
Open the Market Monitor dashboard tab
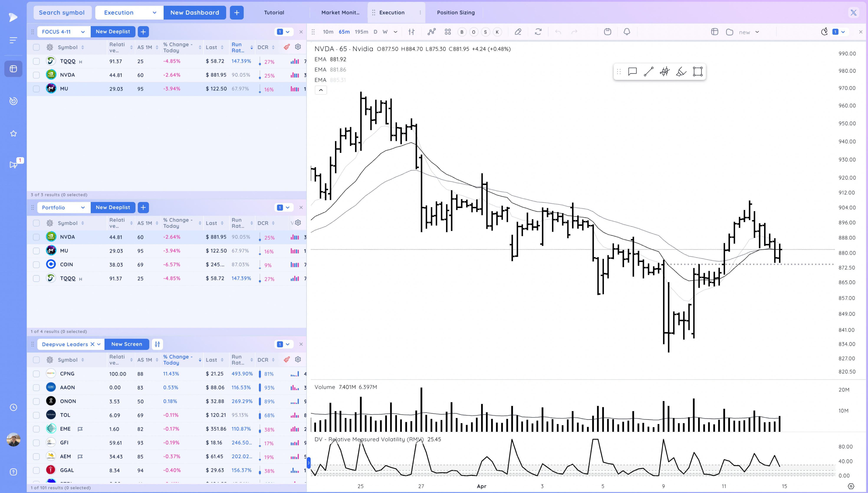(x=340, y=13)
